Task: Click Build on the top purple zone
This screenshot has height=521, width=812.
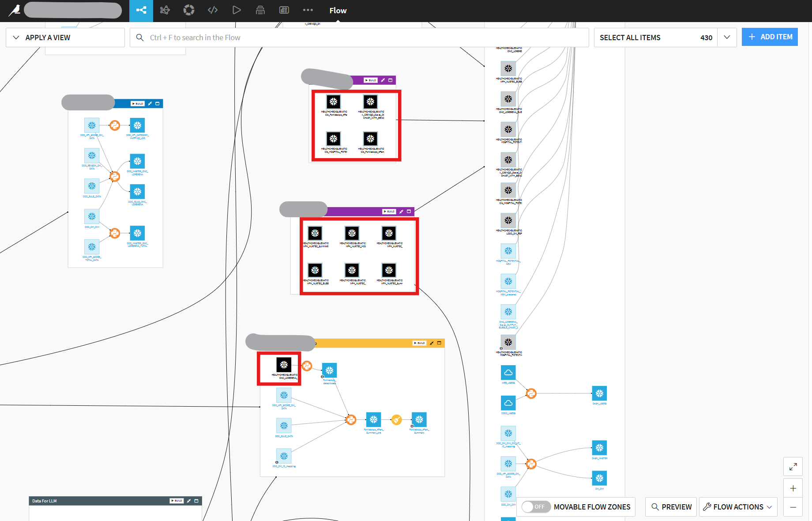Action: click(371, 80)
